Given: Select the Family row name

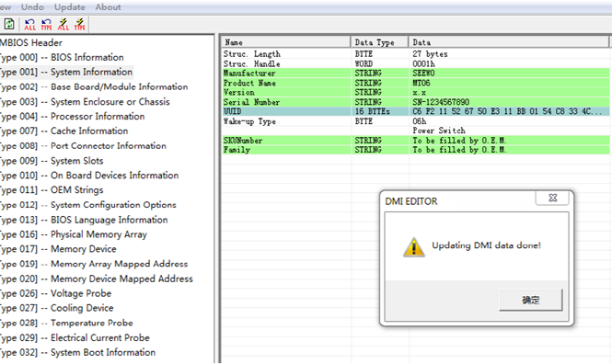Looking at the screenshot, I should point(237,150).
